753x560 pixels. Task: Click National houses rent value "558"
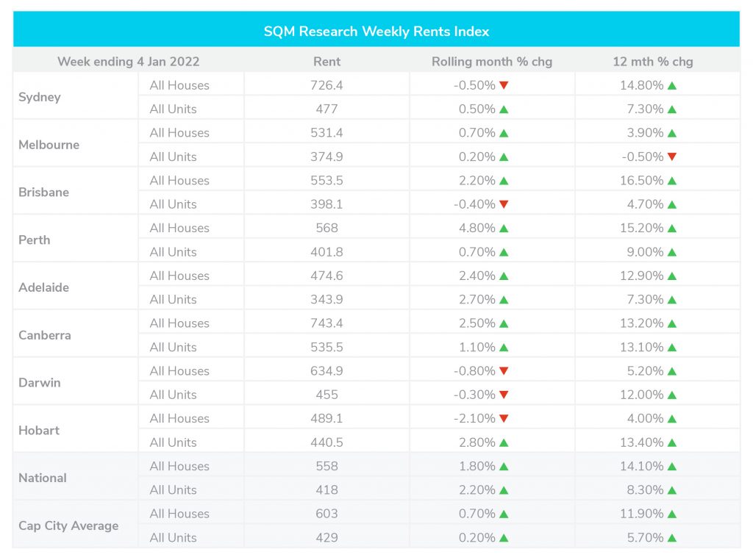tap(326, 466)
